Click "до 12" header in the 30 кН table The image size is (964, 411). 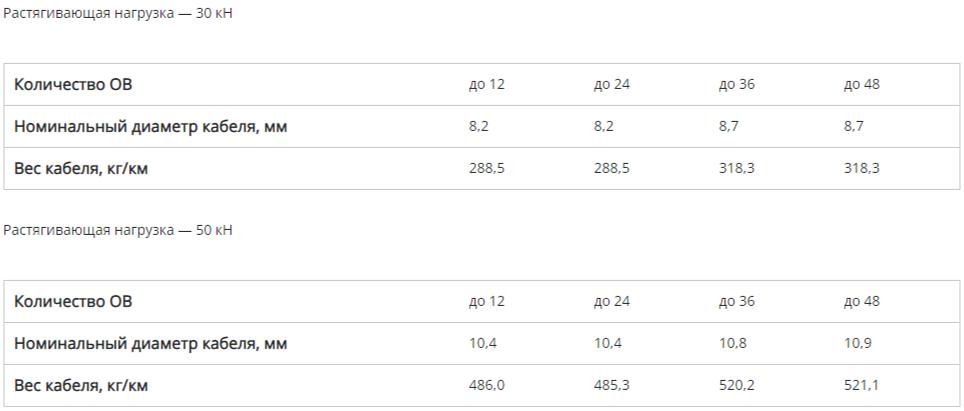(x=487, y=85)
